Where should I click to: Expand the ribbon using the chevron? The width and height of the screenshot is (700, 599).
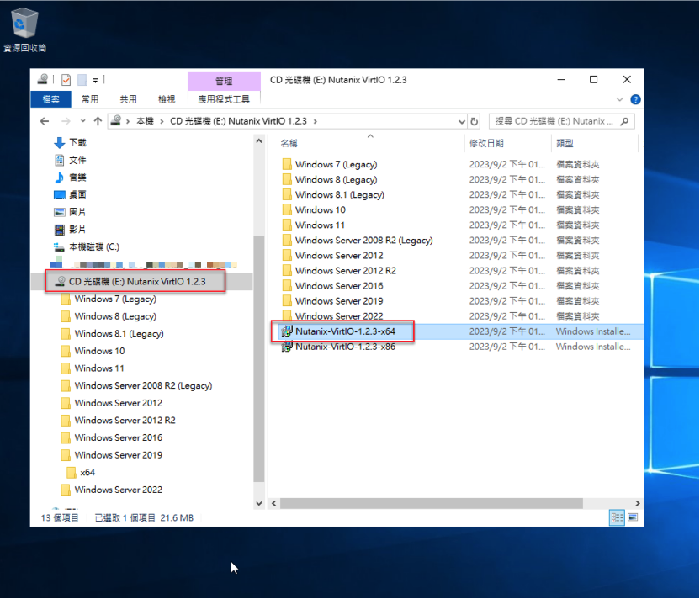click(619, 99)
